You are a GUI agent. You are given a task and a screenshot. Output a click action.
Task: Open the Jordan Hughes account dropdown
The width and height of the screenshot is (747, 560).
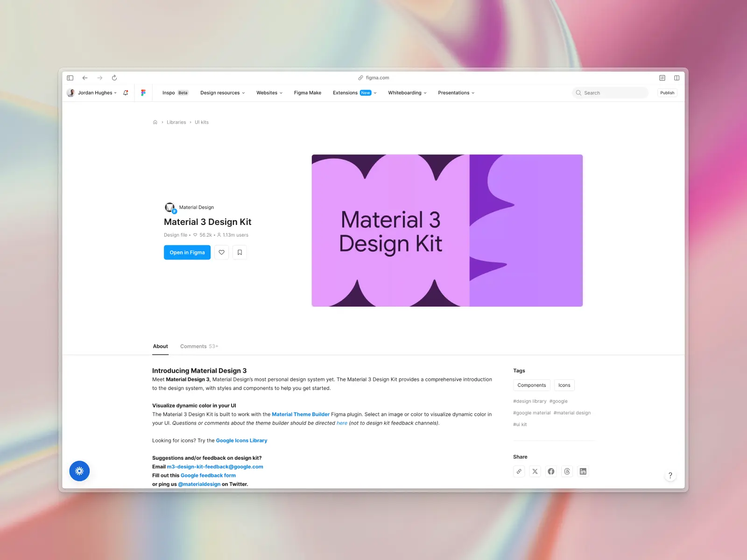point(92,93)
